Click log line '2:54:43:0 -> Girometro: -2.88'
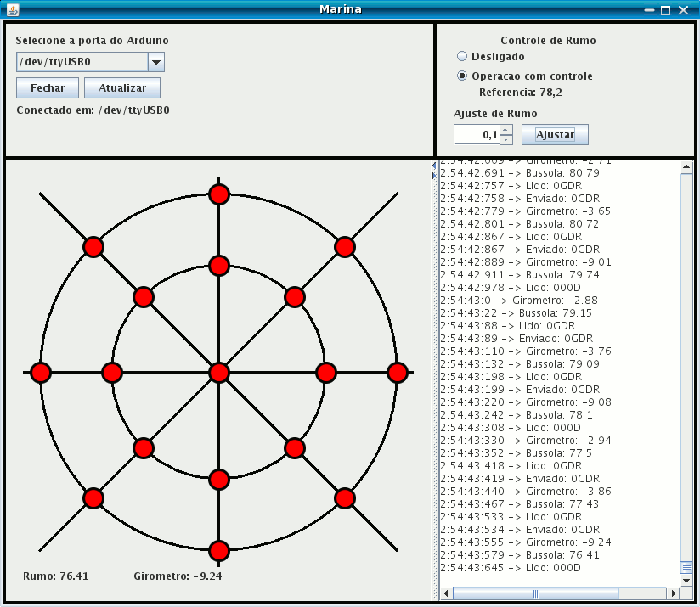Screen dimensions: 700x607 pyautogui.click(x=519, y=301)
